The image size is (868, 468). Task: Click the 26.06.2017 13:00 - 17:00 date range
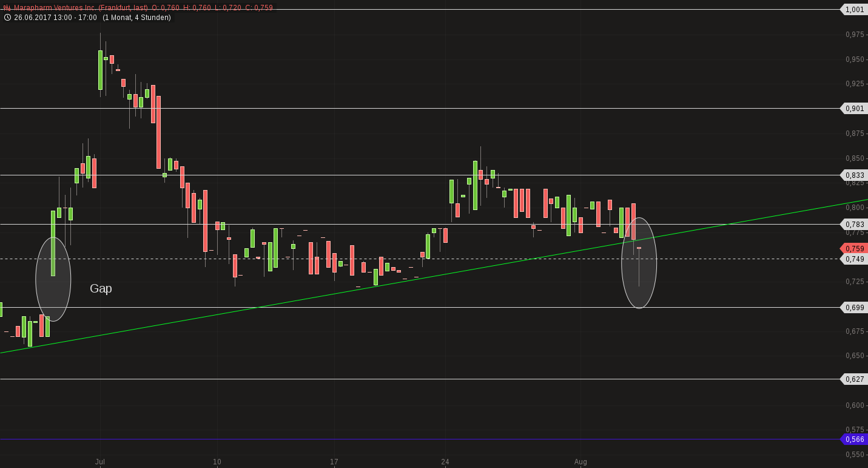tap(55, 18)
